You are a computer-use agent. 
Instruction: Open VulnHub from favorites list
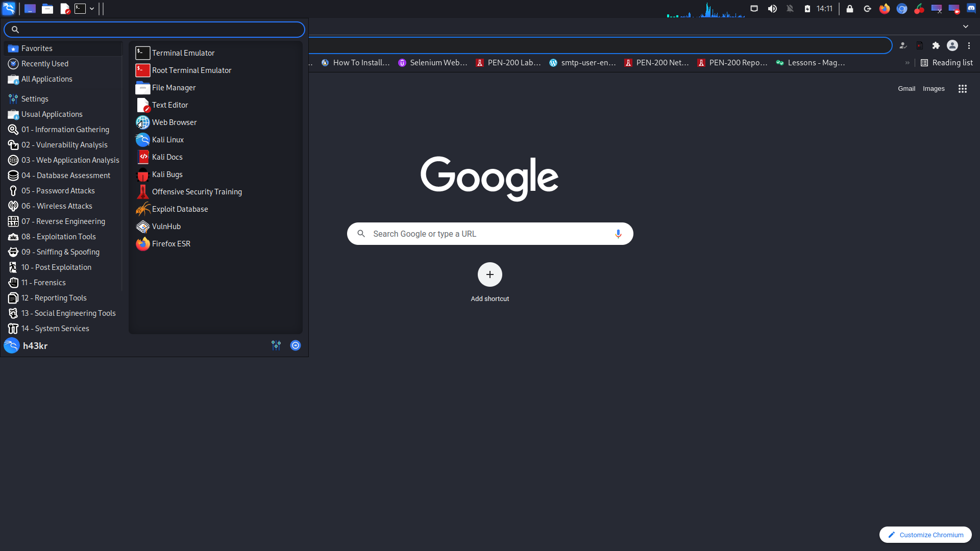pos(166,227)
